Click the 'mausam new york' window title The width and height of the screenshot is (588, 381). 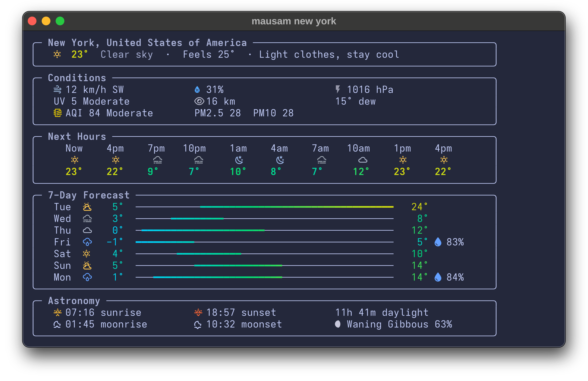click(294, 21)
